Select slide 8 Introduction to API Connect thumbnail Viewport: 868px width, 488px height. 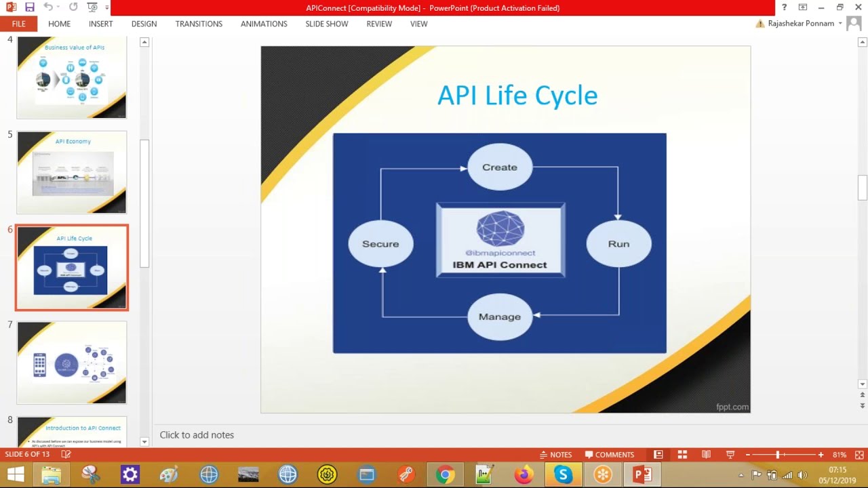pos(71,432)
